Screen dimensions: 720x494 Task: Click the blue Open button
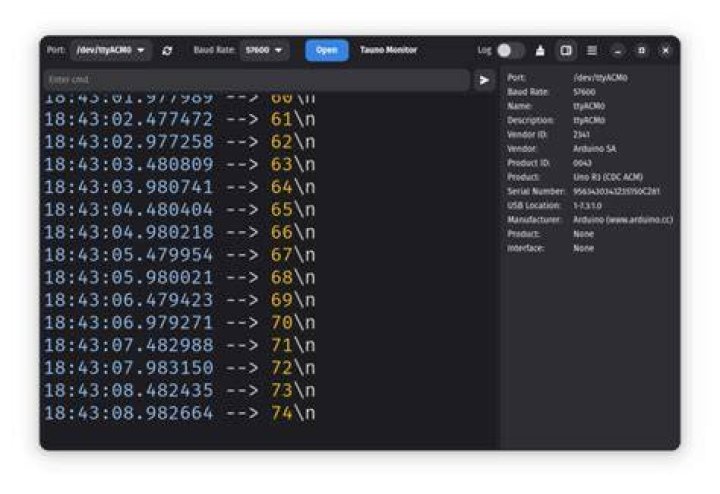click(326, 50)
